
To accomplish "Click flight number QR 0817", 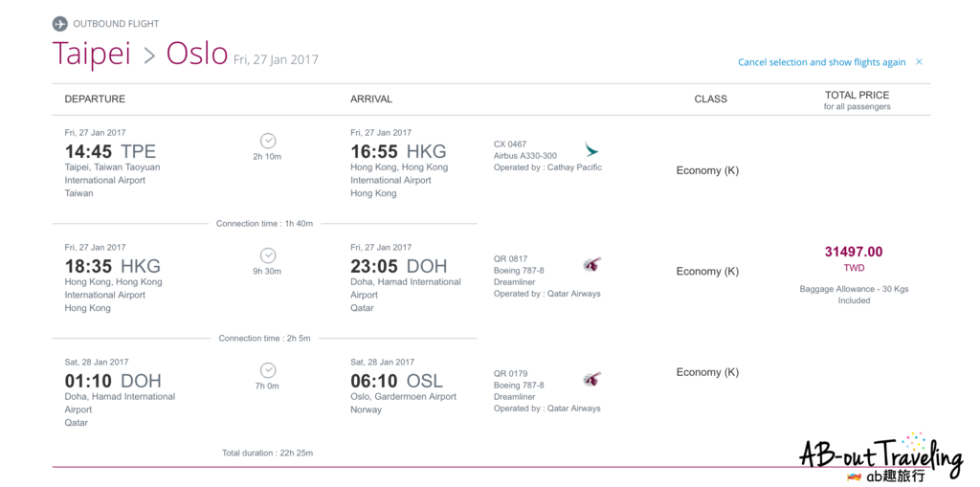I will 510,258.
